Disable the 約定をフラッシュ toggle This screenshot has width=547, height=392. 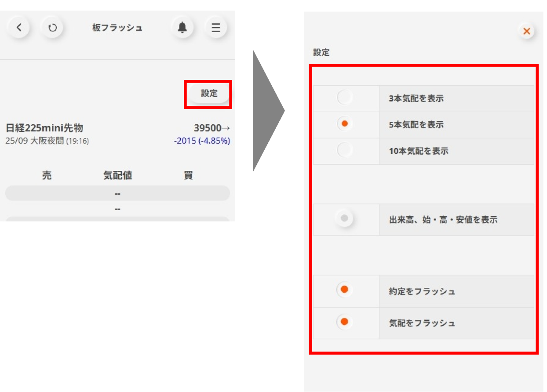(x=345, y=289)
